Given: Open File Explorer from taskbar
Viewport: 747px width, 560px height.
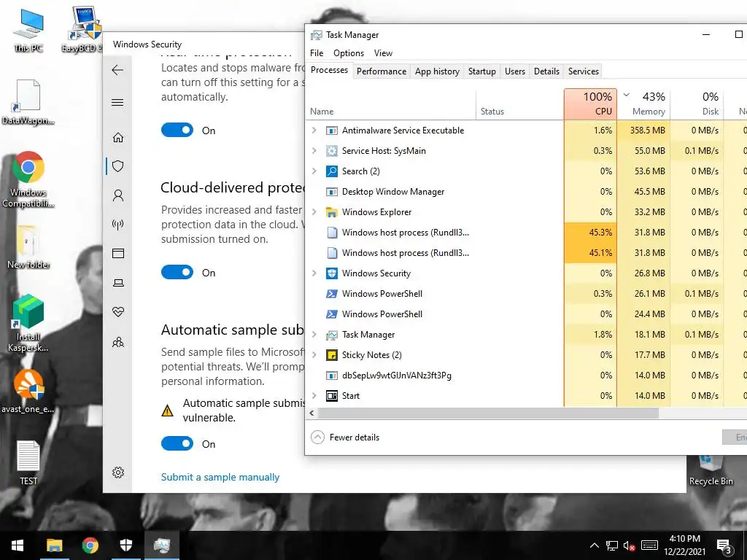Looking at the screenshot, I should pyautogui.click(x=54, y=545).
